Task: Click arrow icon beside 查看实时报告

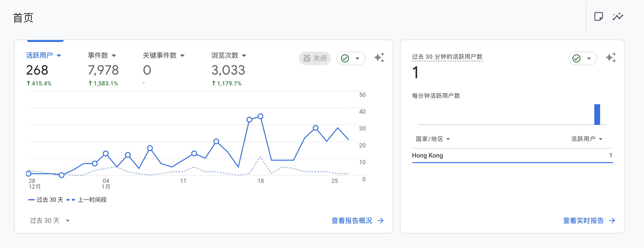Action: (612, 220)
